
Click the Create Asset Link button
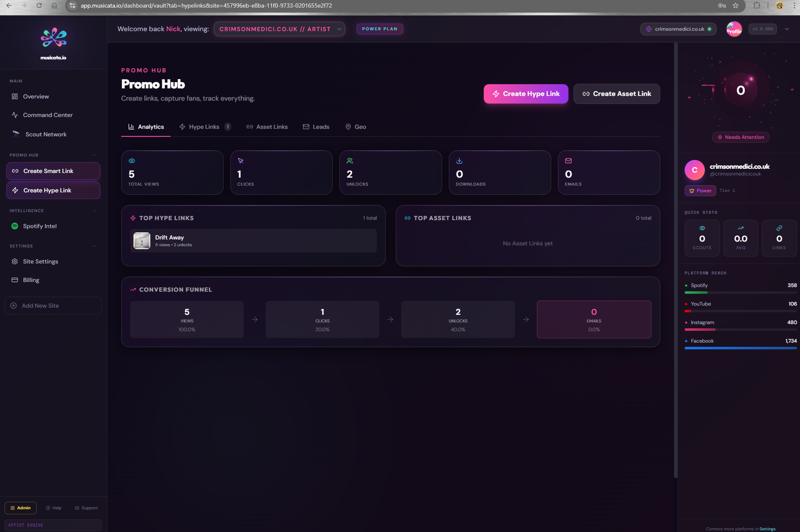616,94
